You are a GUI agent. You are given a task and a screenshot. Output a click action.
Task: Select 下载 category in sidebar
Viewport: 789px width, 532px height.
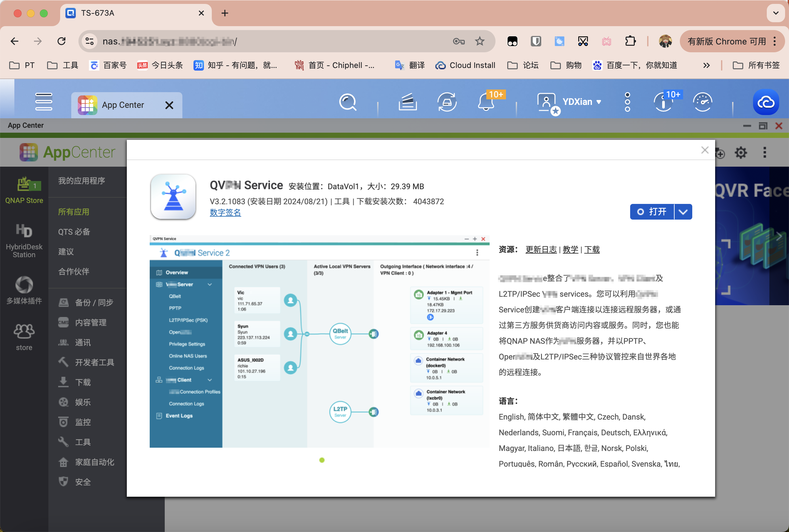(75, 382)
